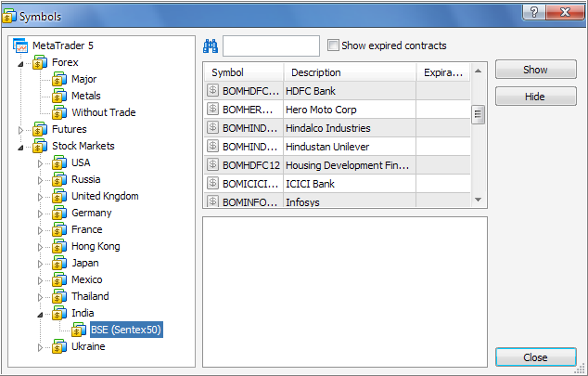This screenshot has height=376, width=588.
Task: Select the Japan tree label
Action: coord(85,263)
